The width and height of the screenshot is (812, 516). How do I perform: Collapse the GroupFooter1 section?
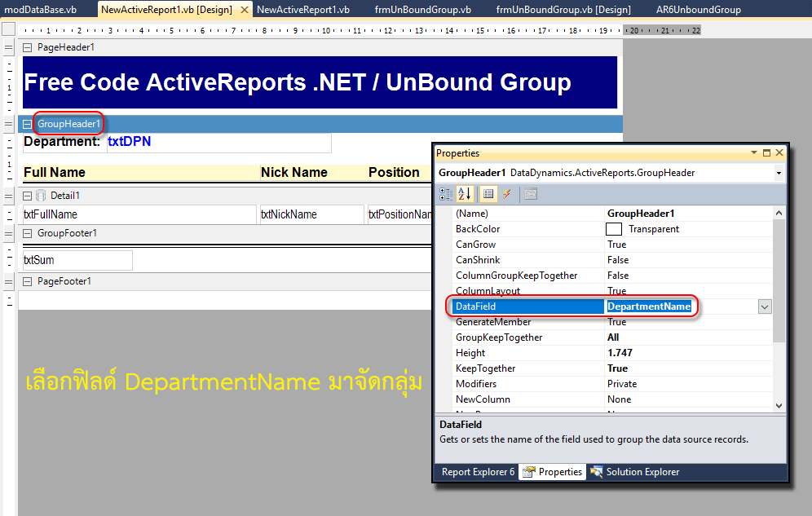point(28,234)
